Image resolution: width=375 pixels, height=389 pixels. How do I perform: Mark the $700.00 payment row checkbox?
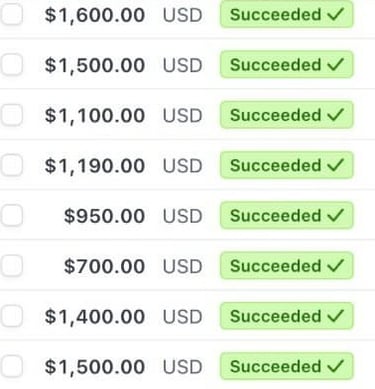pyautogui.click(x=12, y=266)
